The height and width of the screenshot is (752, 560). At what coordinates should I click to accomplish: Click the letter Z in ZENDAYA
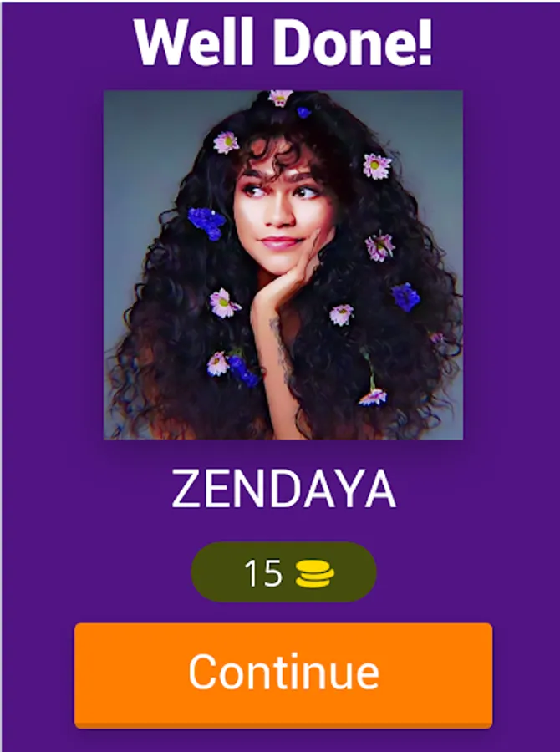click(186, 489)
